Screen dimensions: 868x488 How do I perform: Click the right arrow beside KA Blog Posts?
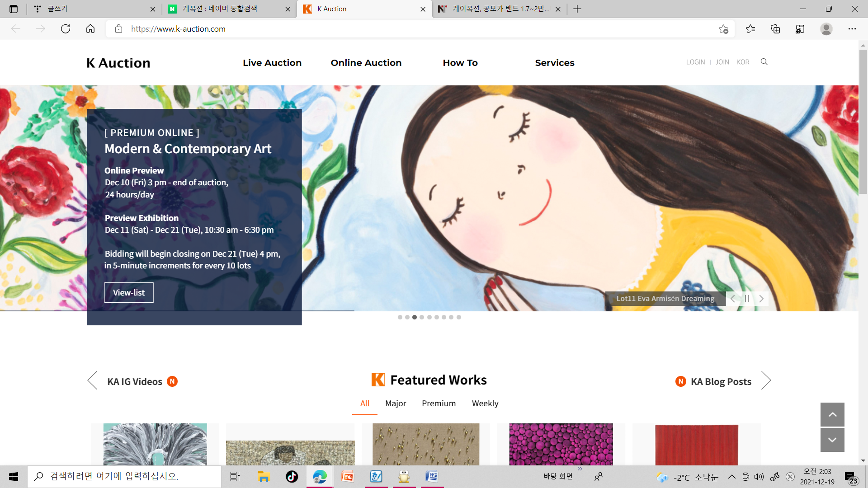pyautogui.click(x=766, y=380)
